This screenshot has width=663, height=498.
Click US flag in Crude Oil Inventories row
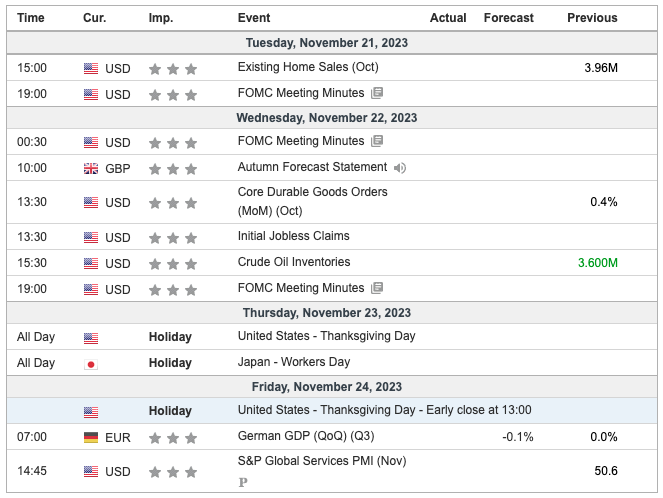tap(91, 263)
